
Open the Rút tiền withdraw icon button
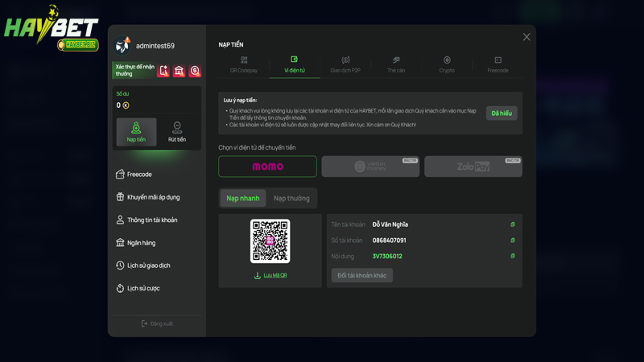pos(177,132)
